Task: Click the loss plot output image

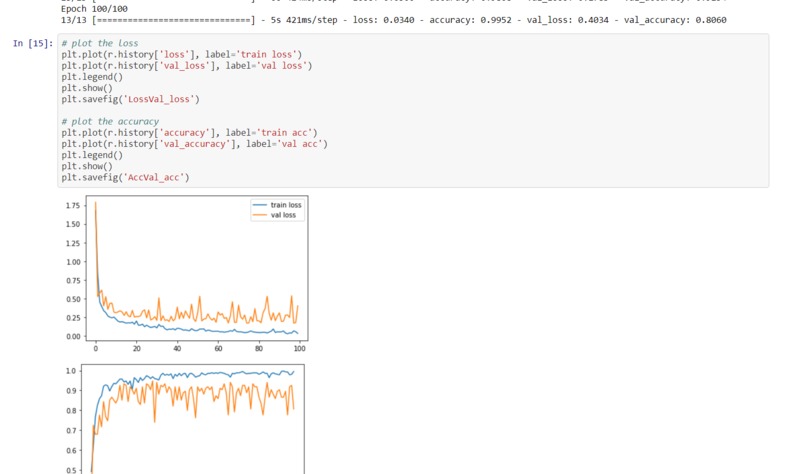Action: coord(186,274)
